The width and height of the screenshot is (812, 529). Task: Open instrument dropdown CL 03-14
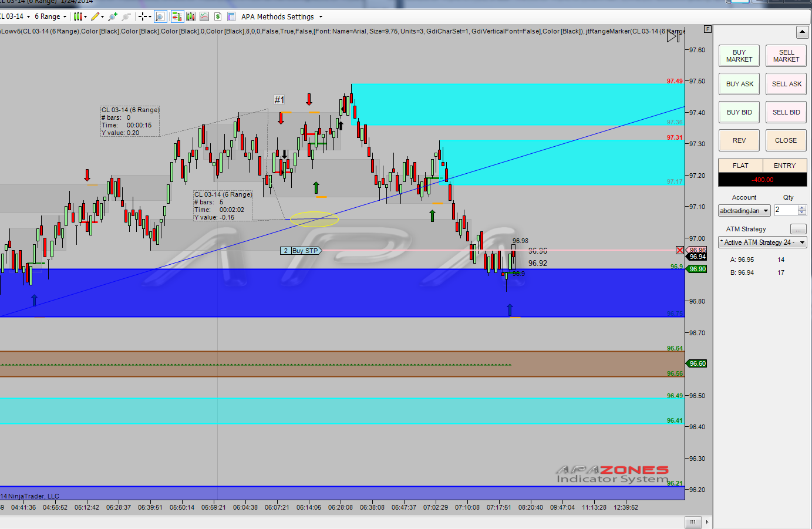tap(14, 16)
